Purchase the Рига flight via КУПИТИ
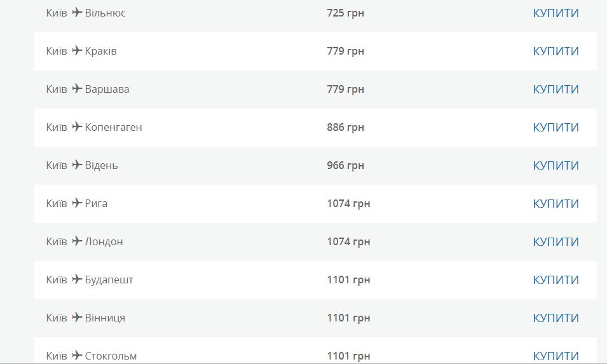607x364 pixels. (x=556, y=203)
